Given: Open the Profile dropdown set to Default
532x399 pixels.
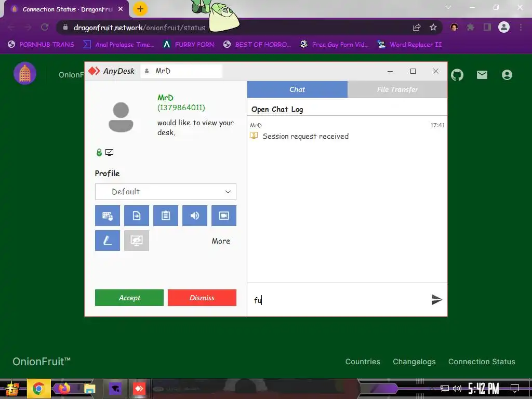Looking at the screenshot, I should (166, 192).
